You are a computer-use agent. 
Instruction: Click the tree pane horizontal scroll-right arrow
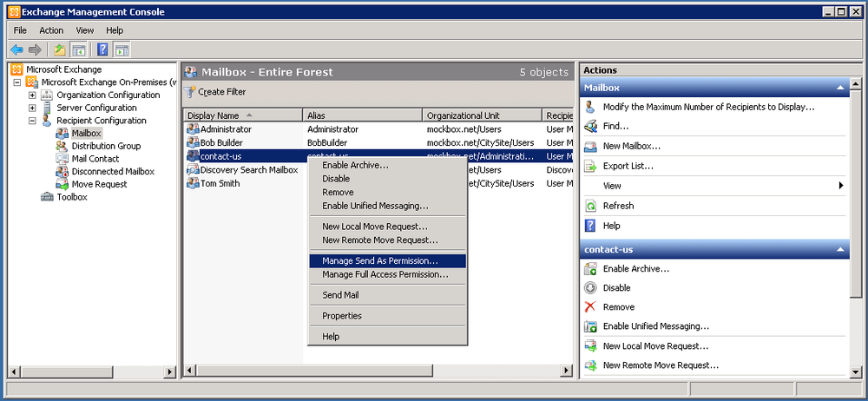(170, 372)
